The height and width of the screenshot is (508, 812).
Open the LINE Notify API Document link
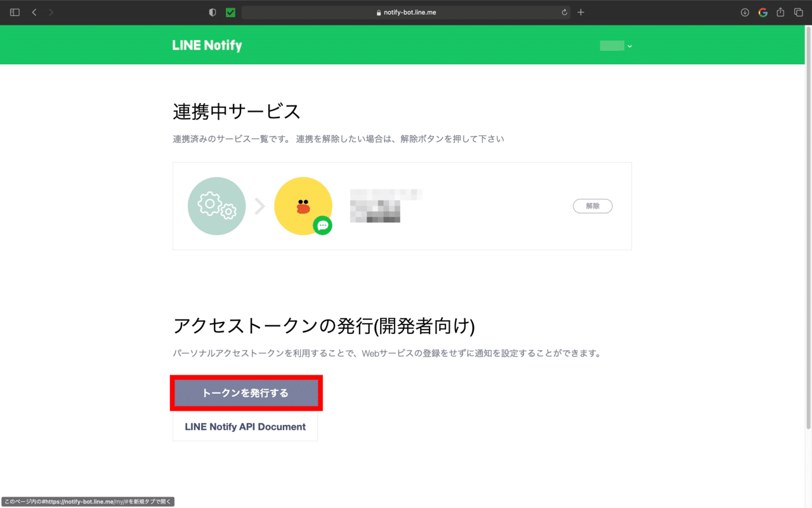(246, 427)
